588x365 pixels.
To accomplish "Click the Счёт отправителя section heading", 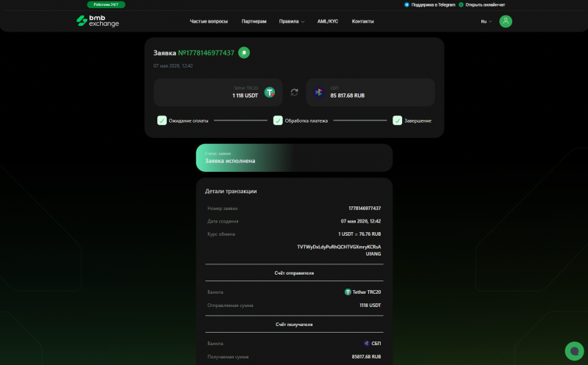I will (x=295, y=272).
